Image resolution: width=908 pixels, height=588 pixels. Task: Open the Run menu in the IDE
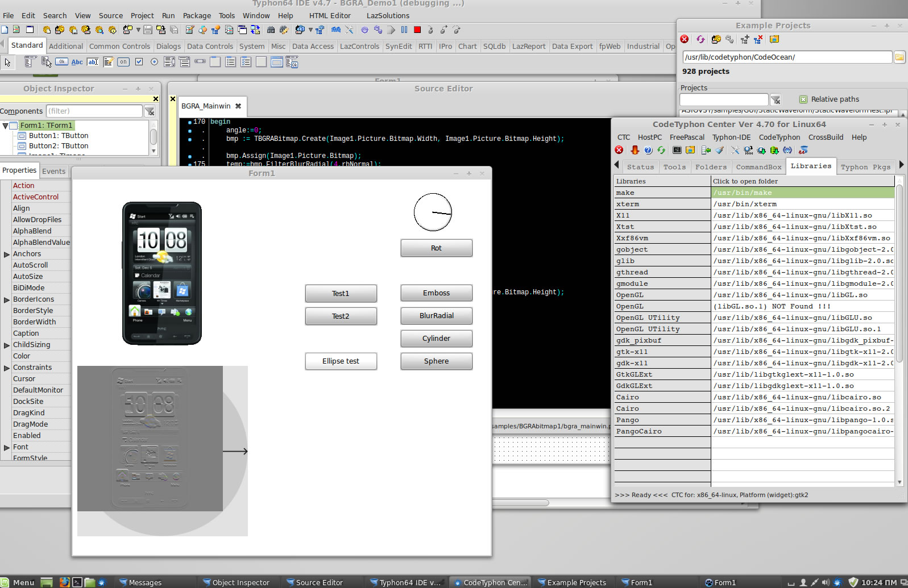(x=168, y=16)
